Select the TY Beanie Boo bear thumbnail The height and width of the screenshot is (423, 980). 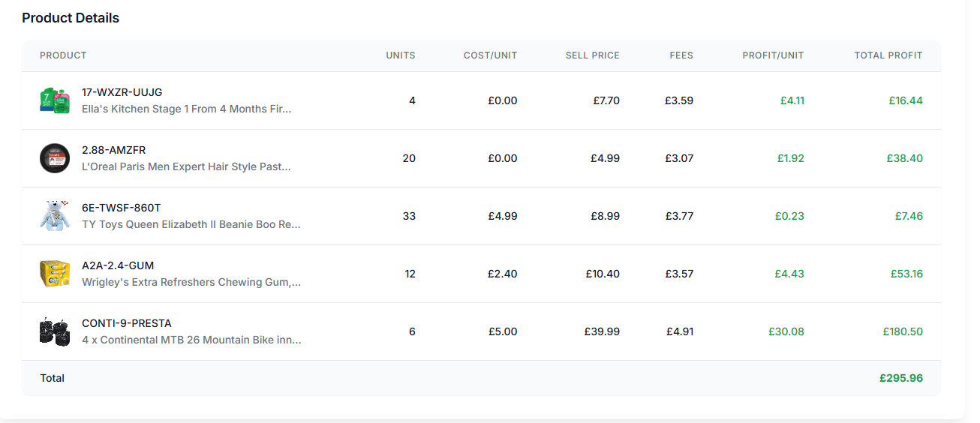[54, 216]
